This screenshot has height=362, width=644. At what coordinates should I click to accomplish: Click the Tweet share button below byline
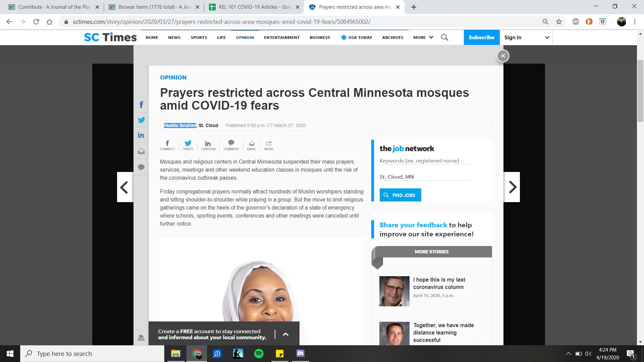(188, 145)
